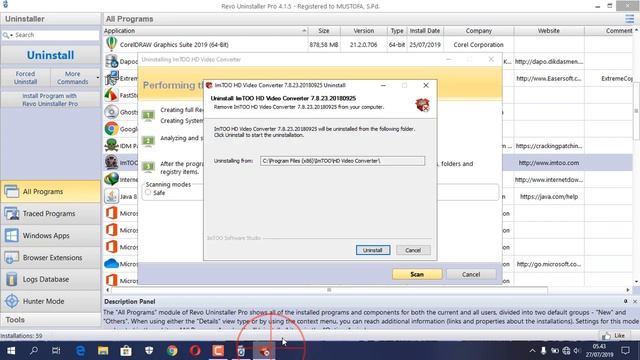Click Install Program with Revo Uninstaller Pro
Viewport: 640px width, 360px height.
pyautogui.click(x=50, y=100)
